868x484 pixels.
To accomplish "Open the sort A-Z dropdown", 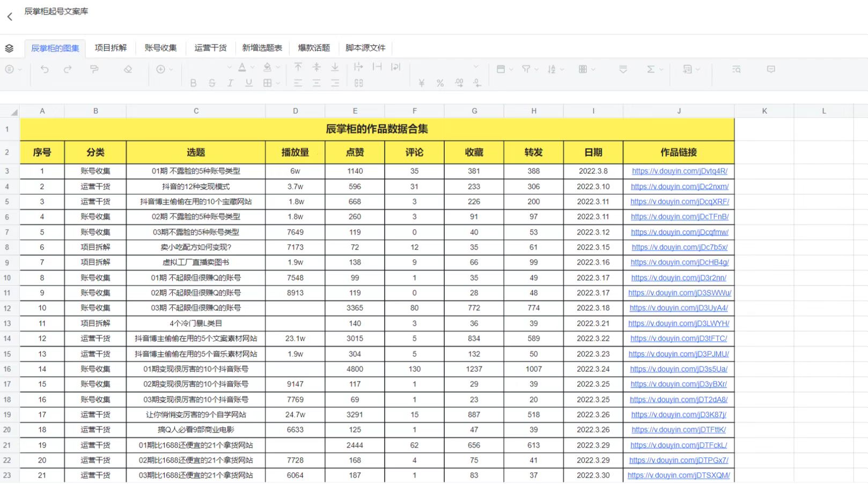I will point(555,69).
